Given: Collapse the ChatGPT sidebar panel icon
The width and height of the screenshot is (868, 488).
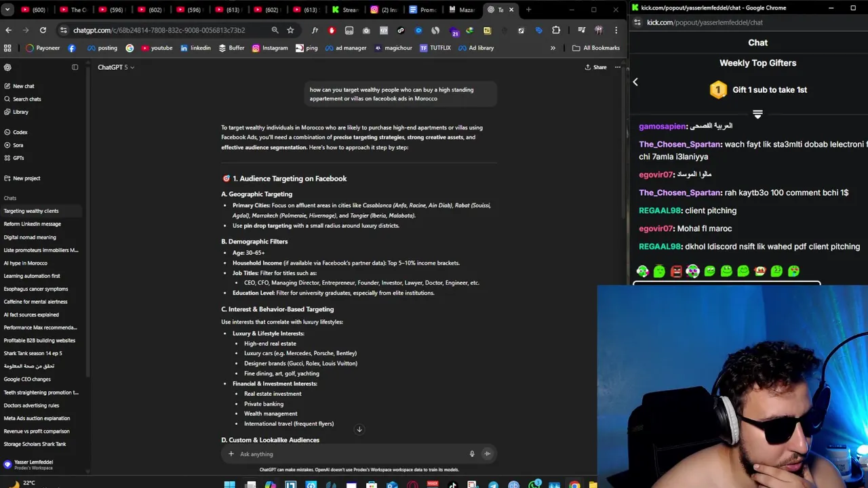Looking at the screenshot, I should click(x=75, y=67).
